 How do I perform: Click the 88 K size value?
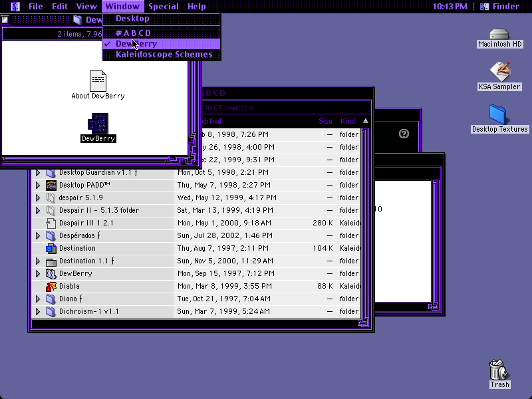click(325, 286)
